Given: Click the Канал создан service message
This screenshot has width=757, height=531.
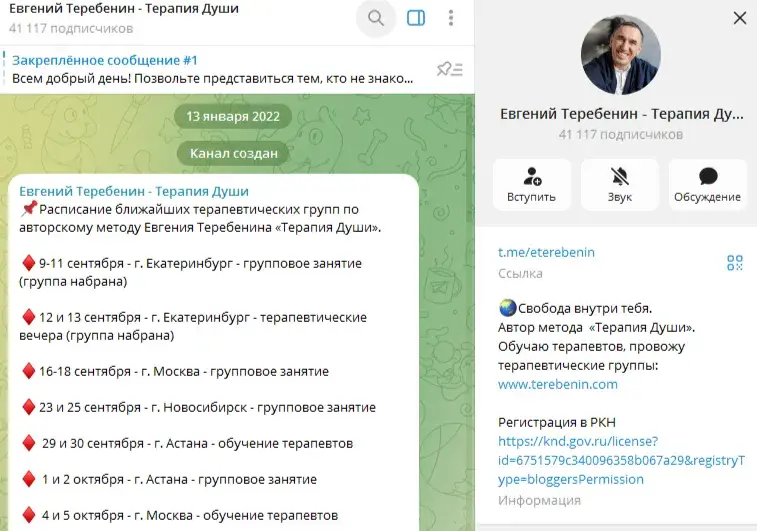Looking at the screenshot, I should 233,154.
